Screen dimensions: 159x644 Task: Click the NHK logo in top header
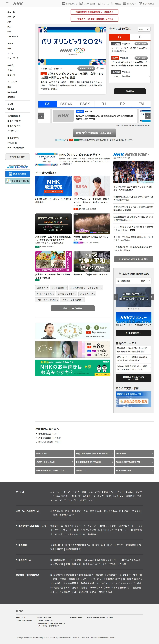click(x=18, y=4)
